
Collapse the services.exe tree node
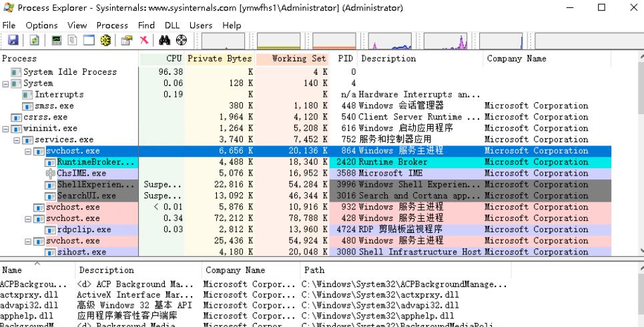tap(17, 140)
